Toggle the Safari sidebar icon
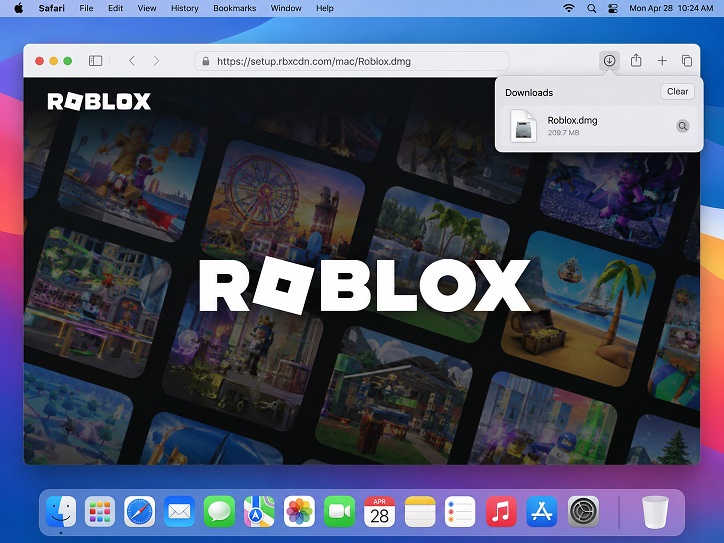This screenshot has width=724, height=543. 95,60
